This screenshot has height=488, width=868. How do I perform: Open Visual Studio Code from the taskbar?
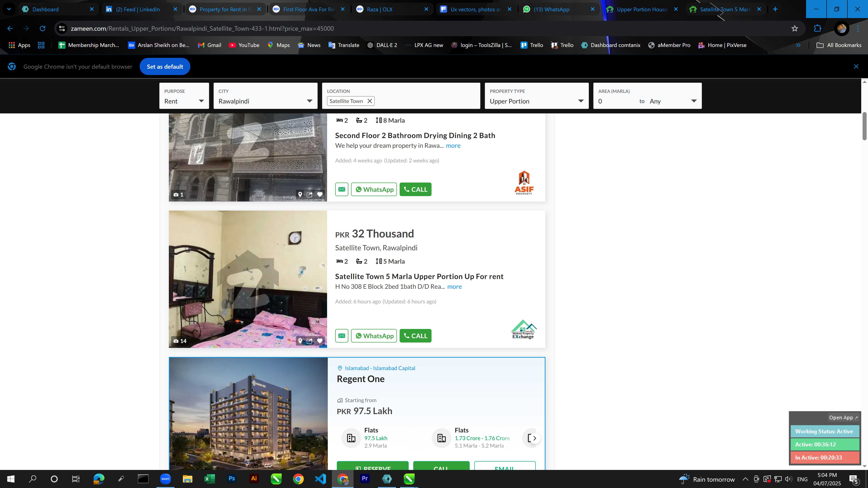tap(320, 479)
